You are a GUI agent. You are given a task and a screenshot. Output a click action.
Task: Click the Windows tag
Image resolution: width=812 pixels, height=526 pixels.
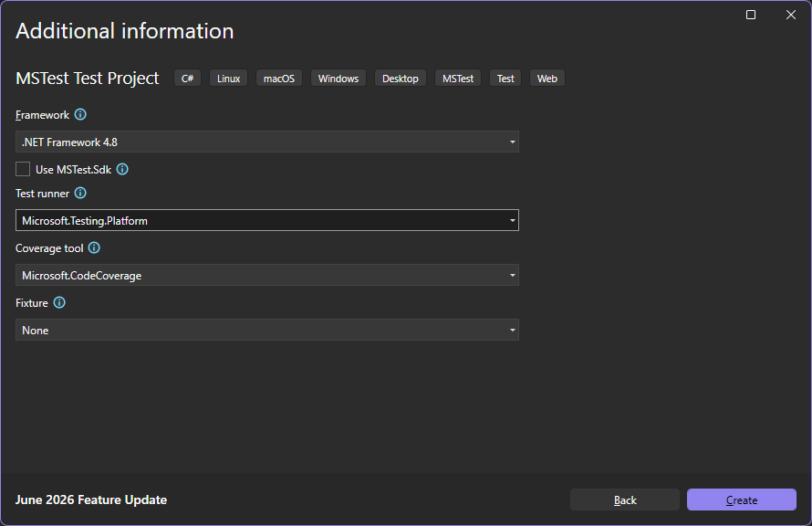338,79
